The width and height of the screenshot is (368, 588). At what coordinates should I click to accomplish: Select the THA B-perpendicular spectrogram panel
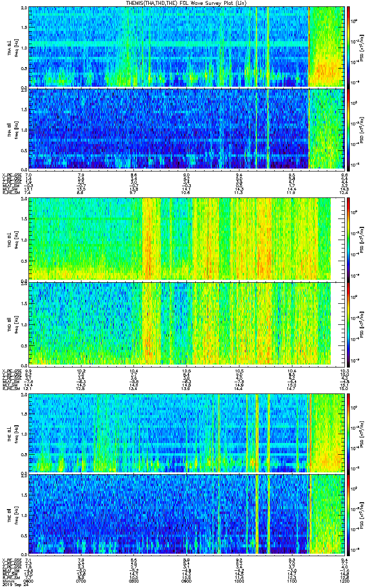click(186, 47)
